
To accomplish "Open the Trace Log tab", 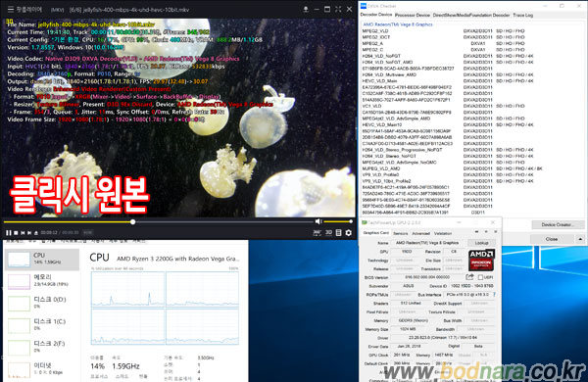I will (x=522, y=15).
